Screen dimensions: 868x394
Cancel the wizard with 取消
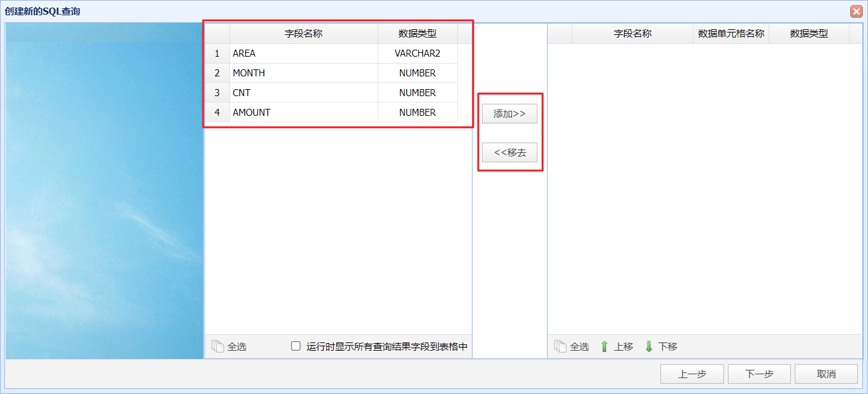pyautogui.click(x=826, y=374)
